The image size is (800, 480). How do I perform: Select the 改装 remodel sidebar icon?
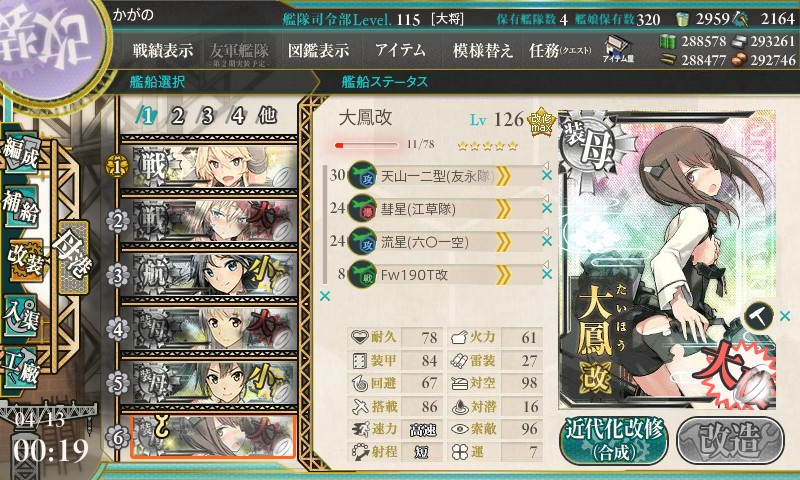point(24,258)
